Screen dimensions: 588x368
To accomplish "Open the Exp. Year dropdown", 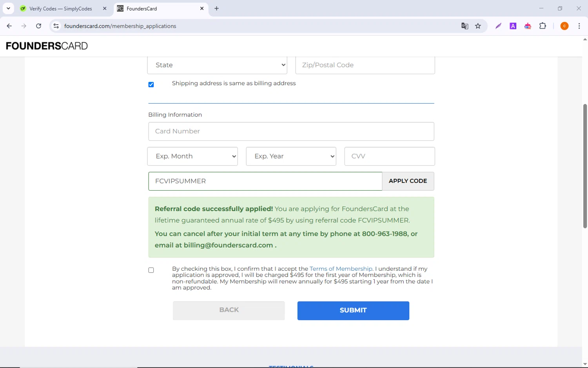I will (291, 156).
